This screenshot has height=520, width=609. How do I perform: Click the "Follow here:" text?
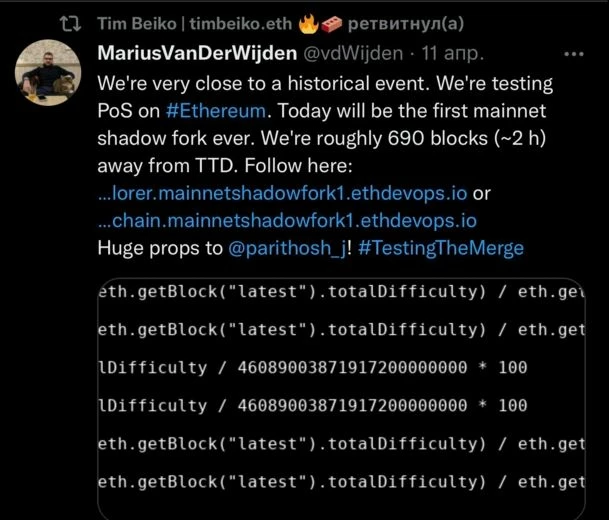[x=298, y=166]
